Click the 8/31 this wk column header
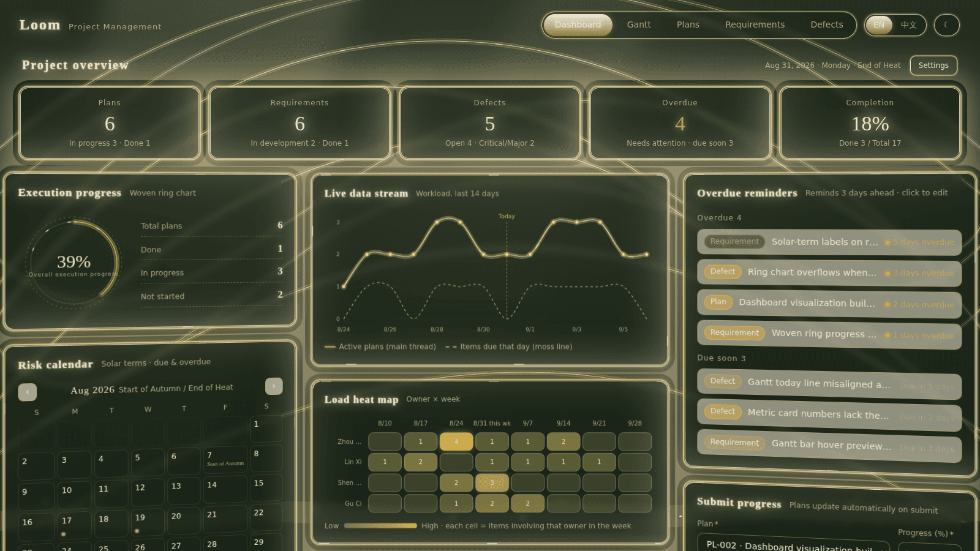Image resolution: width=980 pixels, height=551 pixels. tap(492, 423)
